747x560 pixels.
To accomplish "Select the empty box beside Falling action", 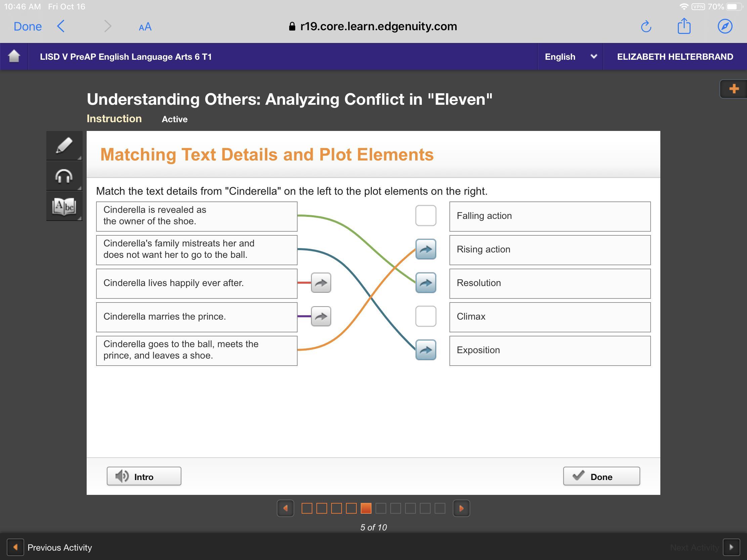I will pos(426,215).
